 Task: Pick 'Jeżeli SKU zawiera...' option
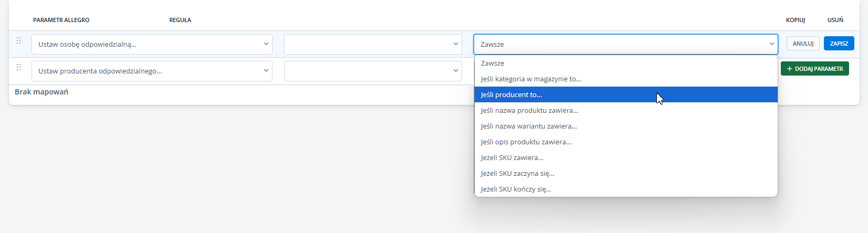626,157
